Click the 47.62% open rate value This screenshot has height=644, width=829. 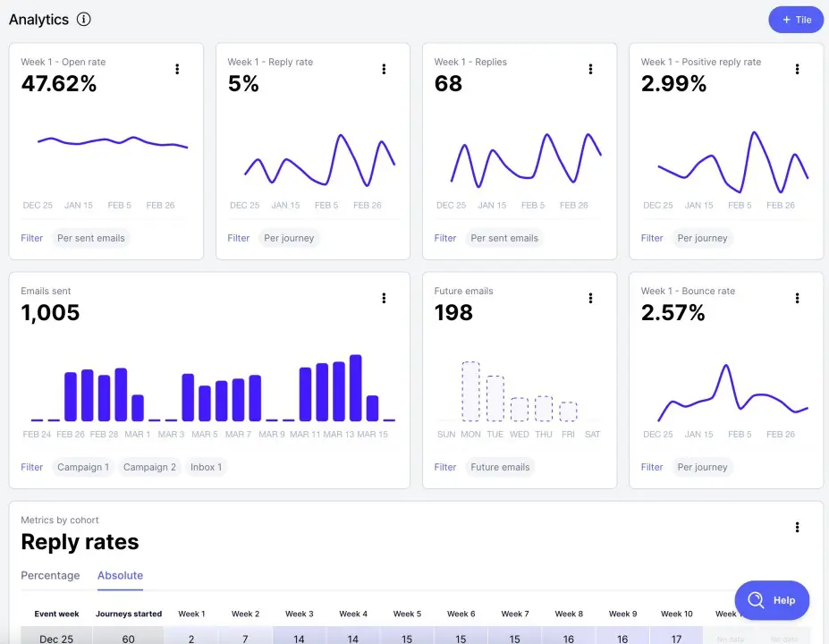(x=59, y=83)
